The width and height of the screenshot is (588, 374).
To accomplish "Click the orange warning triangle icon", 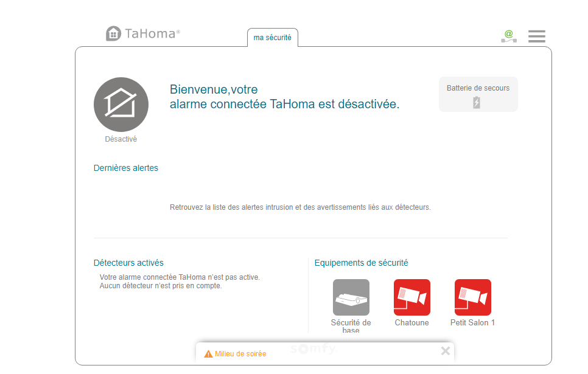I will (208, 353).
